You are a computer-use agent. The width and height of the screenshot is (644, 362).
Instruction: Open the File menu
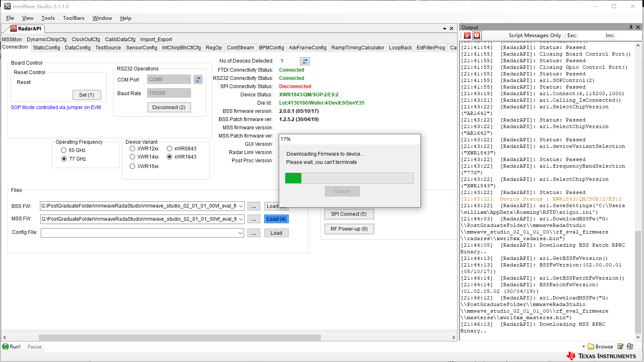click(x=10, y=18)
